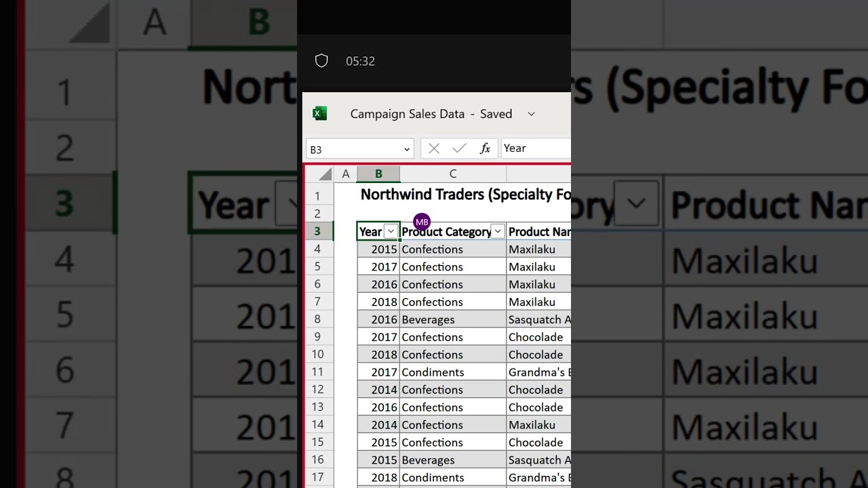Select row 11 header
The height and width of the screenshot is (488, 868).
click(x=317, y=372)
